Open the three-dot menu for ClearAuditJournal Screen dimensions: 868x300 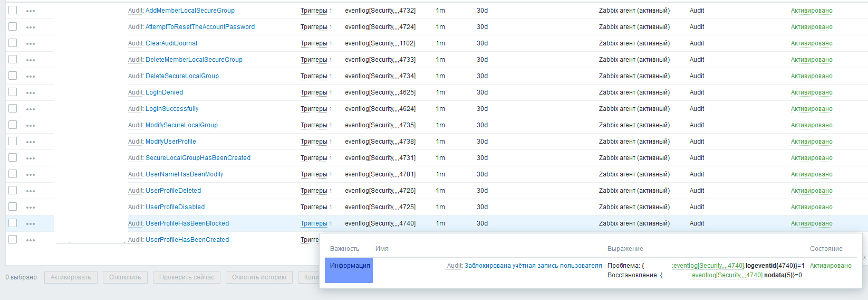[x=31, y=44]
